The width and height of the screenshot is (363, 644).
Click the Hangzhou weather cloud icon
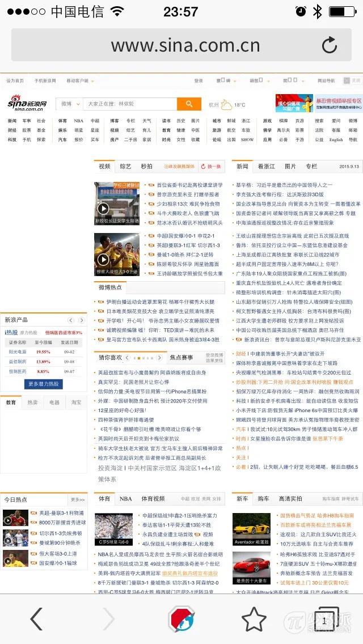pos(226,104)
